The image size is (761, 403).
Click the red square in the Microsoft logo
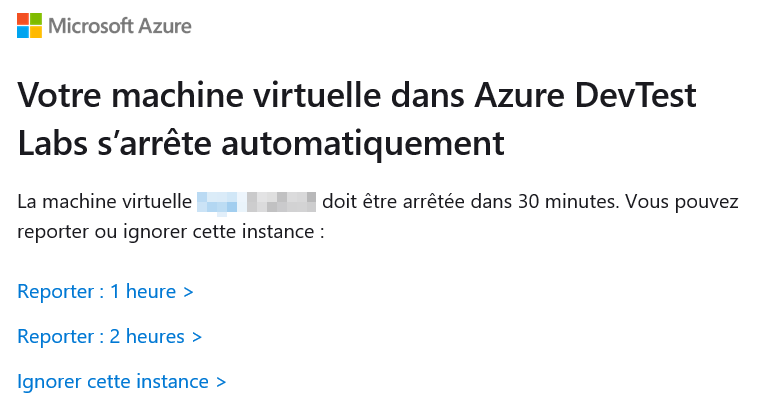tap(23, 18)
